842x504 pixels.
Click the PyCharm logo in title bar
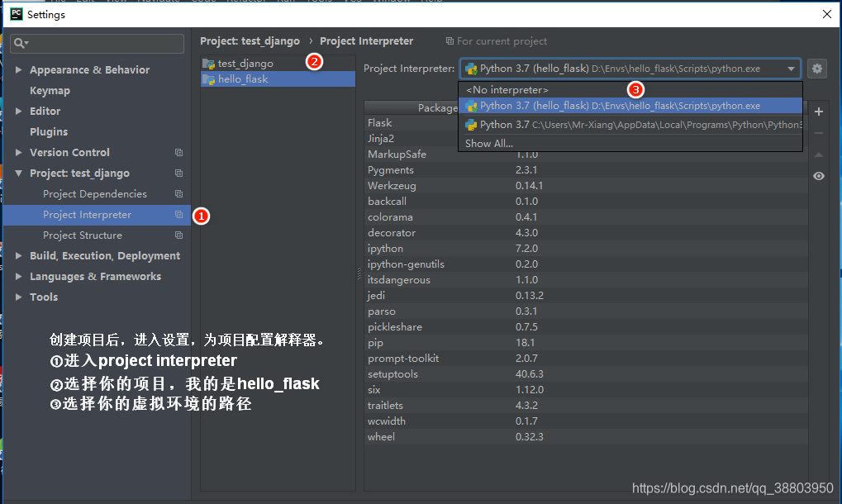pyautogui.click(x=16, y=14)
